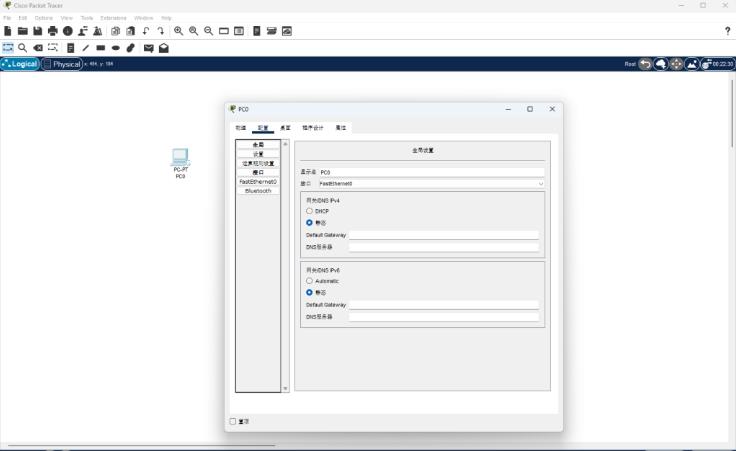
Task: Open the help question mark icon
Action: [x=728, y=31]
